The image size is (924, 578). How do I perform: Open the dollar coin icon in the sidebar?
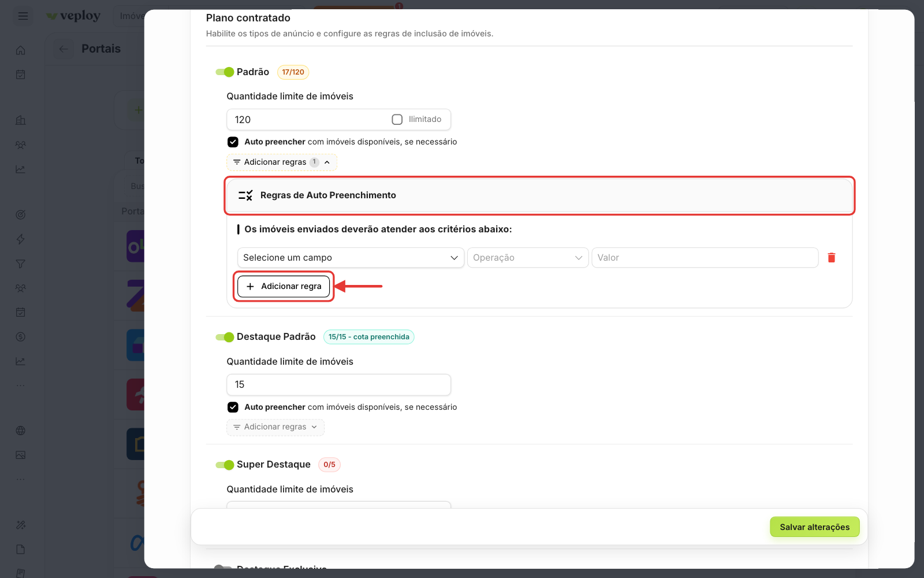pyautogui.click(x=21, y=337)
